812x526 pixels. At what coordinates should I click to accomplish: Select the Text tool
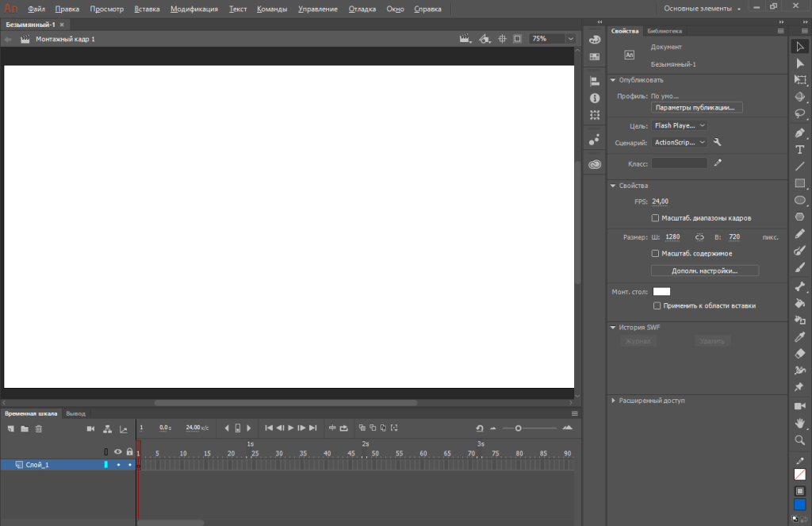(799, 149)
